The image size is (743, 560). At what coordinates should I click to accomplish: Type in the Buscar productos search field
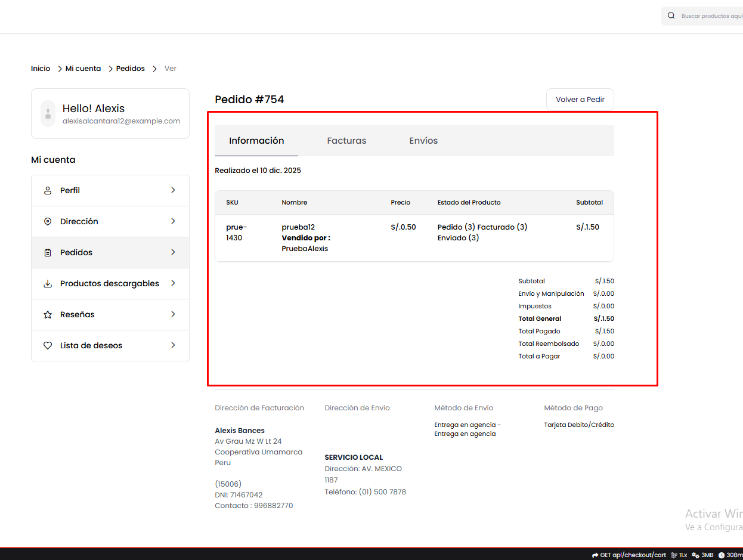(711, 16)
